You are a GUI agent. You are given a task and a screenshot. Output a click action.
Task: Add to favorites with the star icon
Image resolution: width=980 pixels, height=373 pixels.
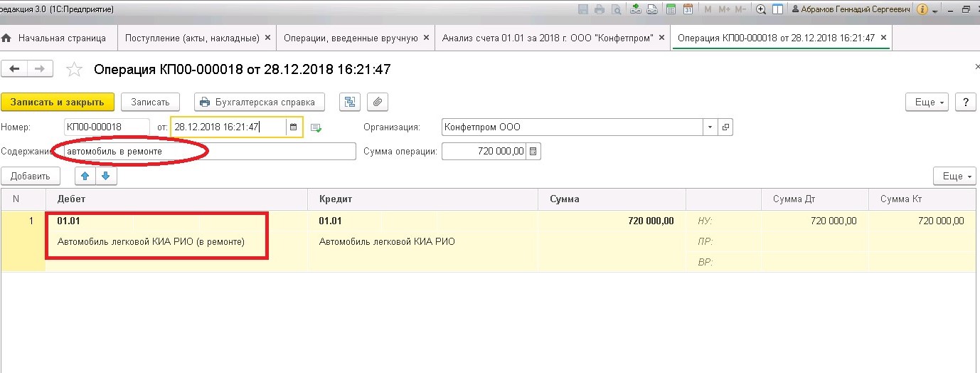coord(74,69)
